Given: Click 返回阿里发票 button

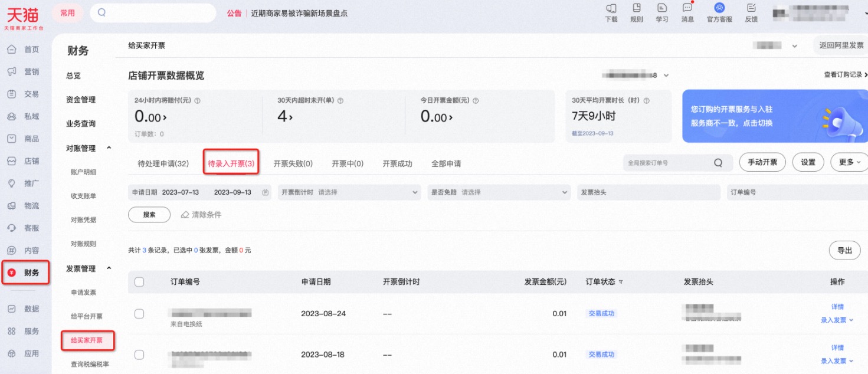Looking at the screenshot, I should click(x=841, y=45).
